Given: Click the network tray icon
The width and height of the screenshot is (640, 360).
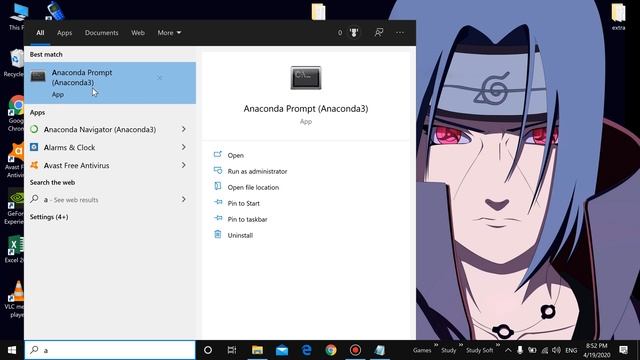Looking at the screenshot, I should point(544,350).
